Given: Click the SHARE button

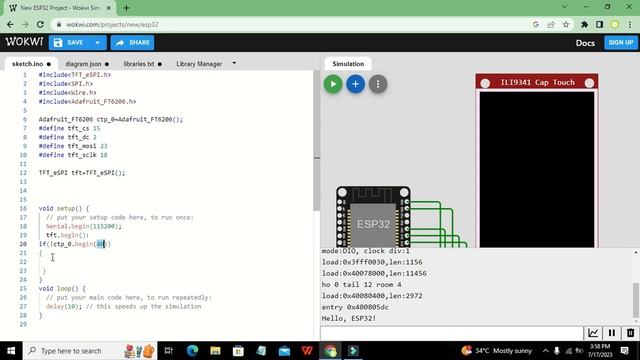Looking at the screenshot, I should click(x=133, y=42).
